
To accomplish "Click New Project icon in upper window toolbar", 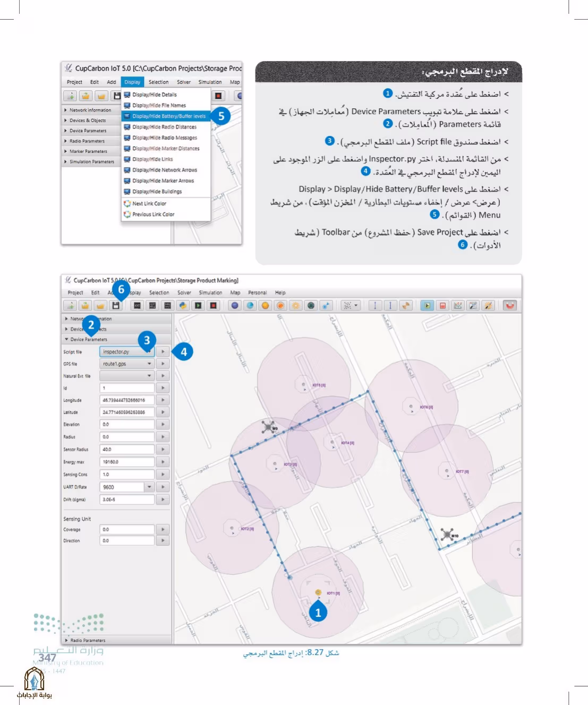I will (x=70, y=96).
